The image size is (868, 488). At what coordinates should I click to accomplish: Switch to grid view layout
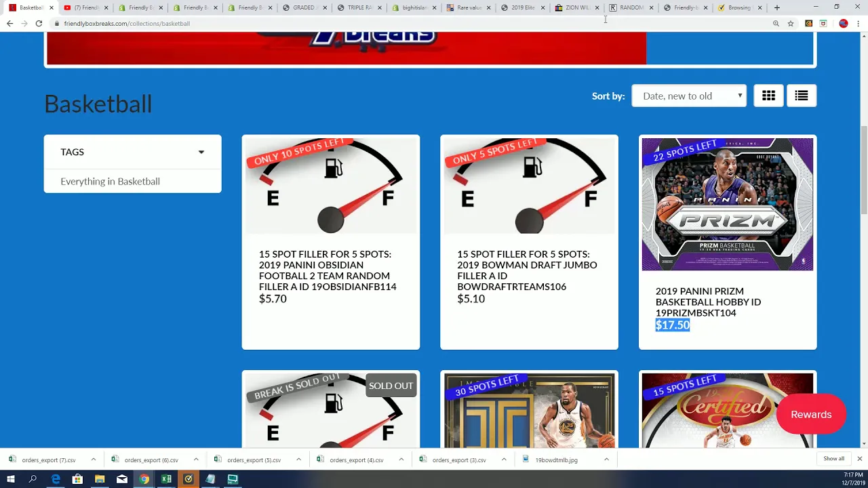[x=768, y=96]
